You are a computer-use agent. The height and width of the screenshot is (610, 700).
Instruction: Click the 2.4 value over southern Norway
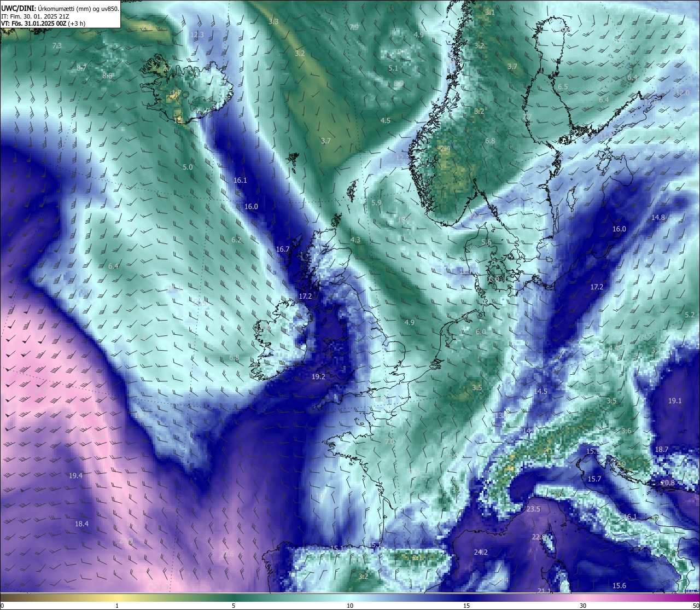point(445,149)
